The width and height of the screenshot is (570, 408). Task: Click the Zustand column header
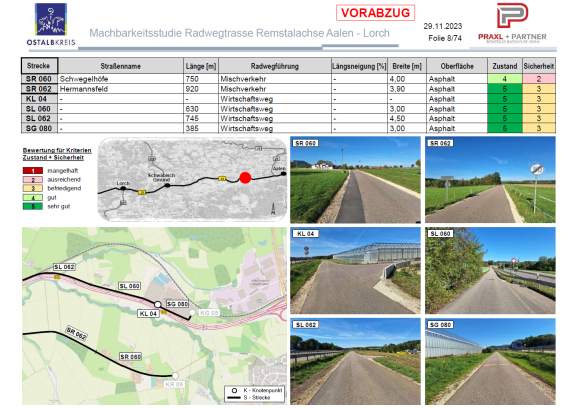pyautogui.click(x=505, y=66)
